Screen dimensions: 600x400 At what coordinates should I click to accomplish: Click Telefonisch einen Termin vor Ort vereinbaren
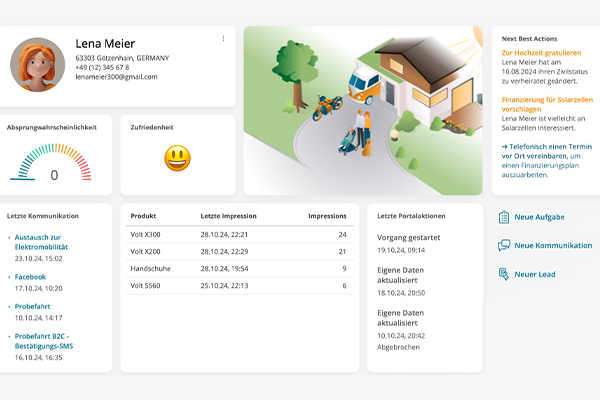pos(547,151)
